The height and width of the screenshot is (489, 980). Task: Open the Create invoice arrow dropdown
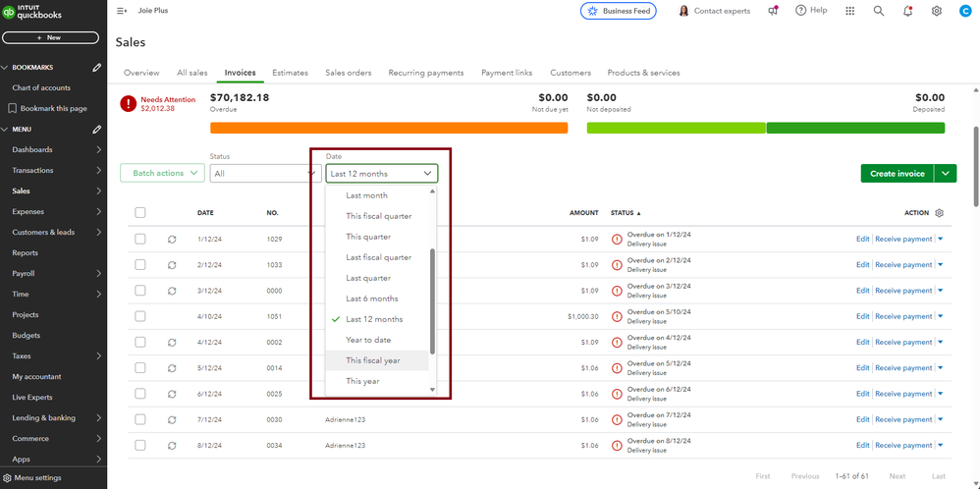(x=946, y=173)
